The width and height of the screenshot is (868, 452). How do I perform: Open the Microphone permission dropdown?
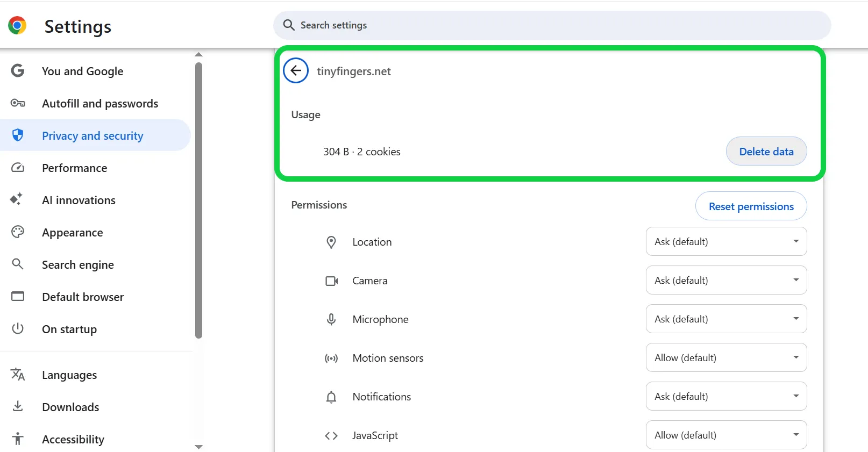click(726, 319)
